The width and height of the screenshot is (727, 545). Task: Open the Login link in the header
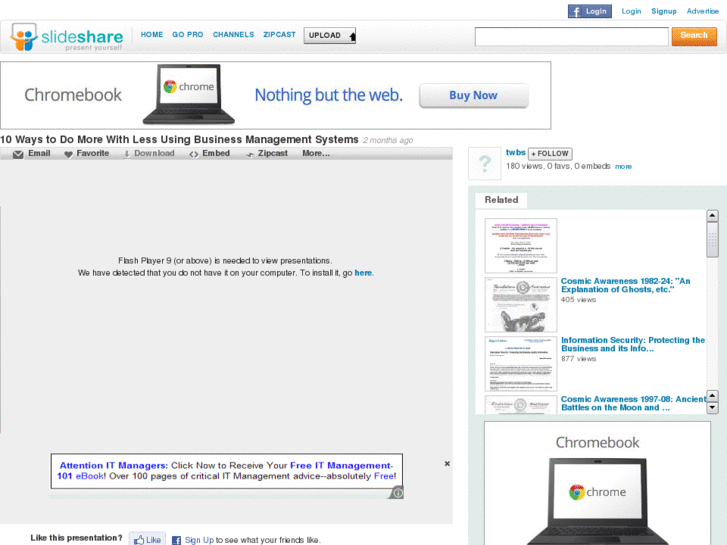631,11
